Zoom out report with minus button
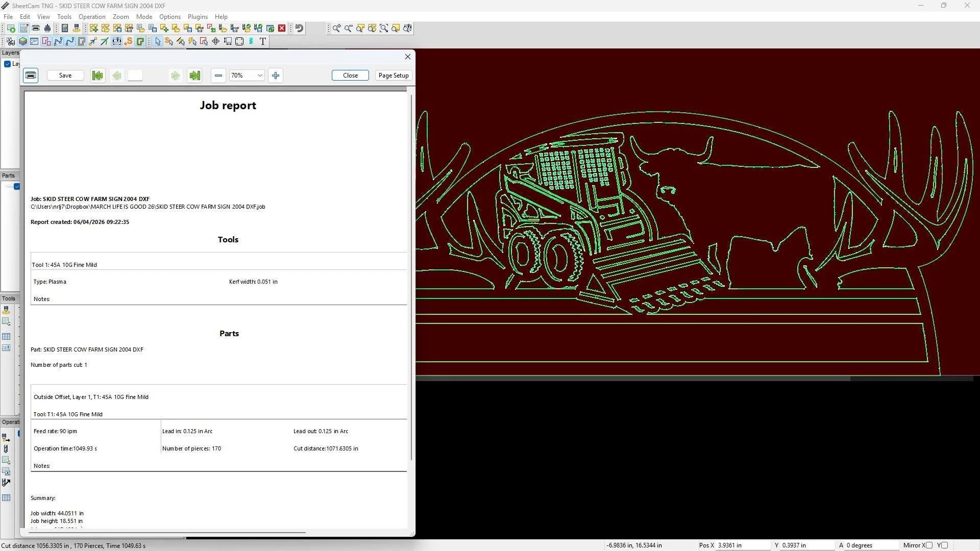The height and width of the screenshot is (551, 980). [x=218, y=76]
